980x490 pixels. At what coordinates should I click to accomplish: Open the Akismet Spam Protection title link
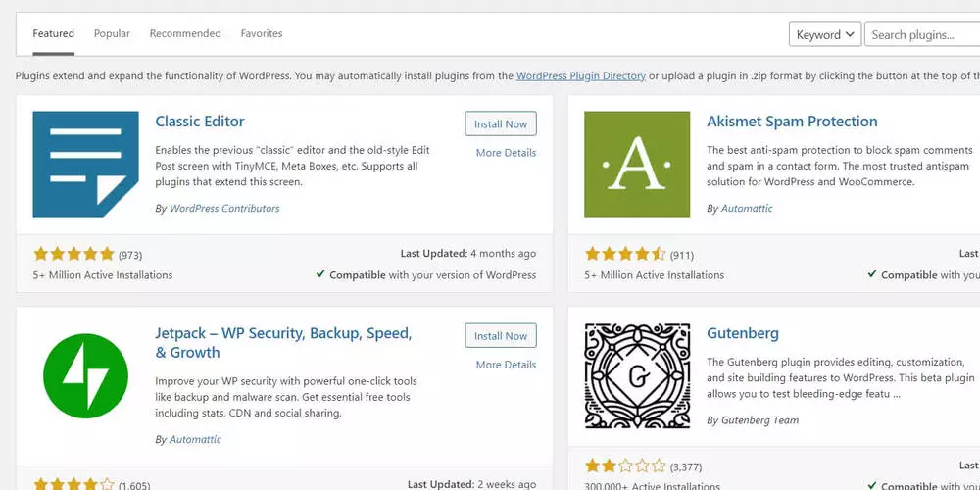[792, 122]
